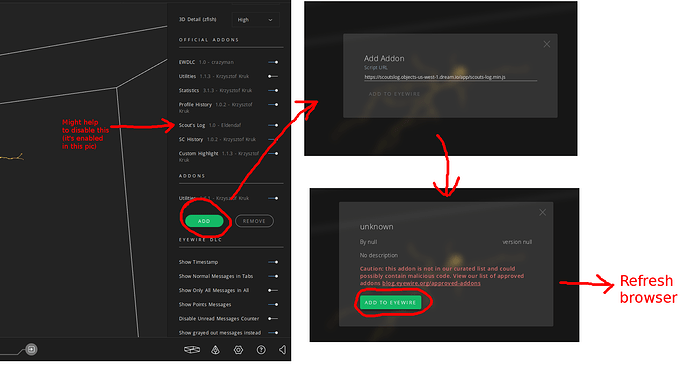Toggle the Utilities switch under Addons section
The height and width of the screenshot is (383, 690).
point(273,198)
